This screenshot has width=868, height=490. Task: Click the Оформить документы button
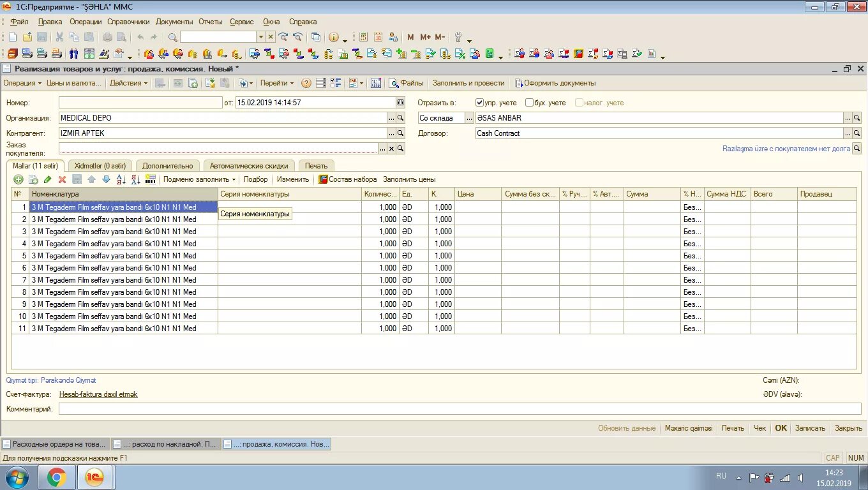point(555,83)
